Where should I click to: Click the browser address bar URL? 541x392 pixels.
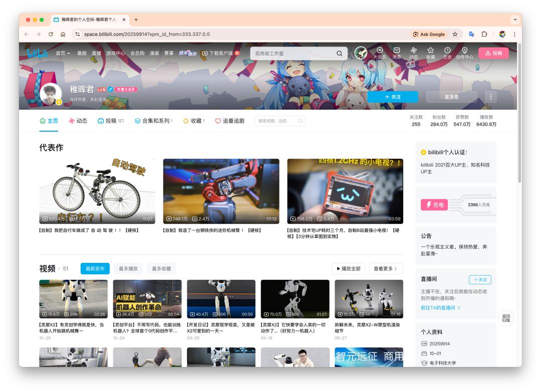pos(147,34)
